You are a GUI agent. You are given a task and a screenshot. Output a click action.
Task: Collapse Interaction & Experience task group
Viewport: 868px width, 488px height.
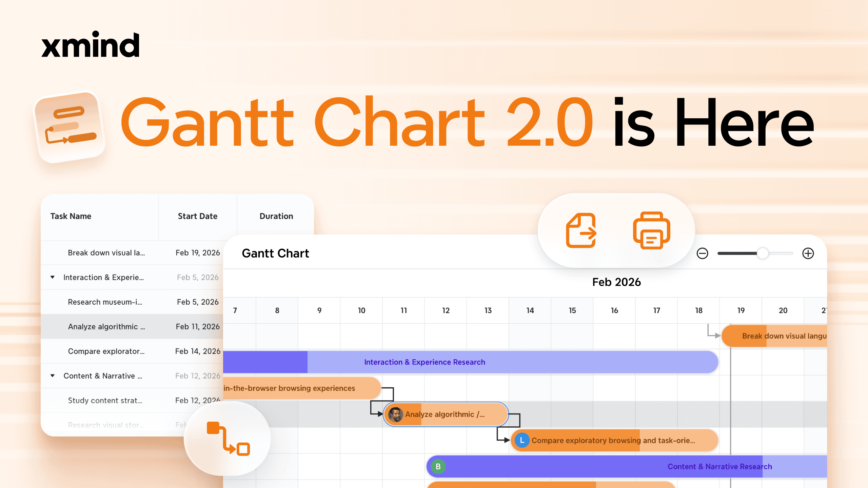(x=53, y=277)
